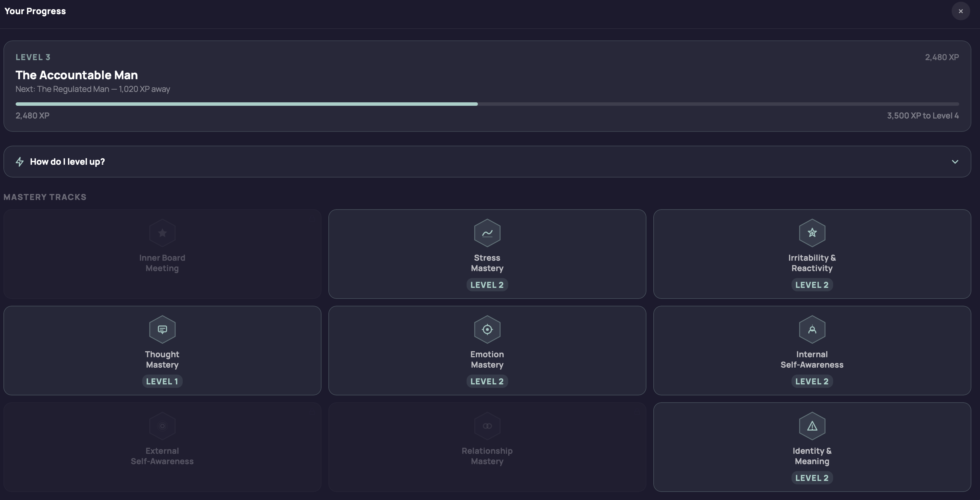Select the Thought Mastery LEVEL 1 badge
980x500 pixels.
pos(162,382)
